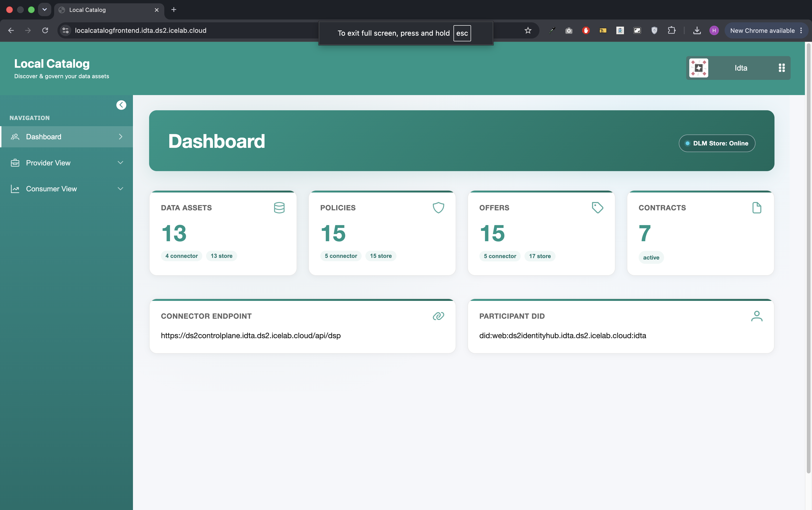Click the browser back arrow

pyautogui.click(x=11, y=30)
